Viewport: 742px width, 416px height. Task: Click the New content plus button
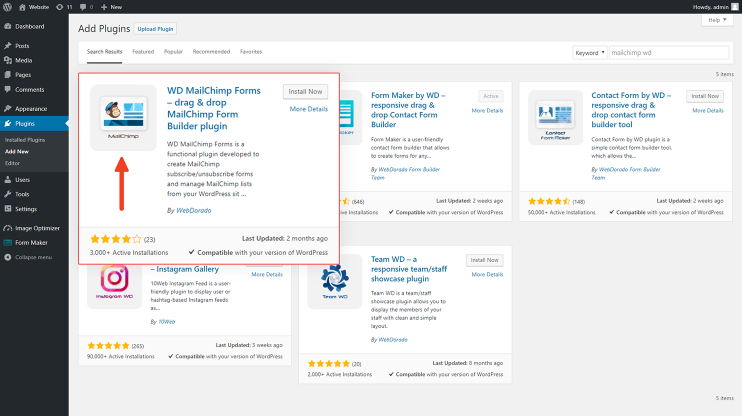[x=111, y=7]
